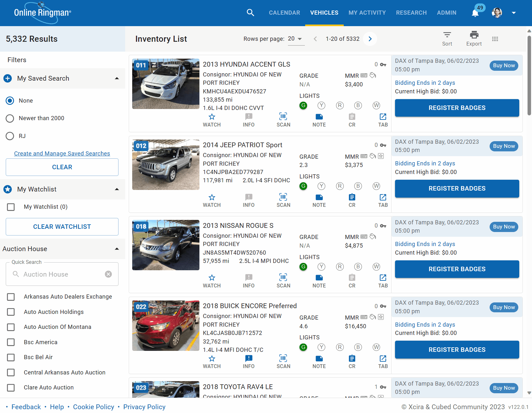The image size is (532, 413).
Task: Add a new saved search with plus icon
Action: 8,78
